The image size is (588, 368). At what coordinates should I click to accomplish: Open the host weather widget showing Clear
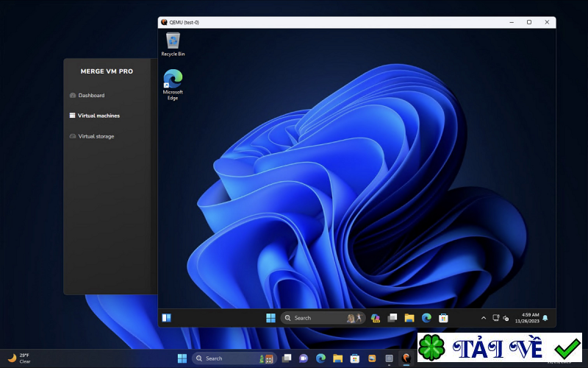pyautogui.click(x=19, y=358)
